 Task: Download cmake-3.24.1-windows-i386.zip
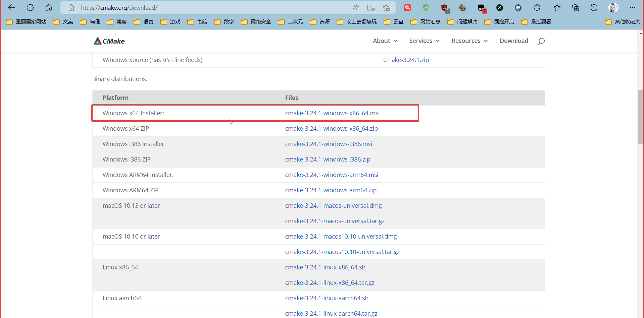pyautogui.click(x=328, y=160)
